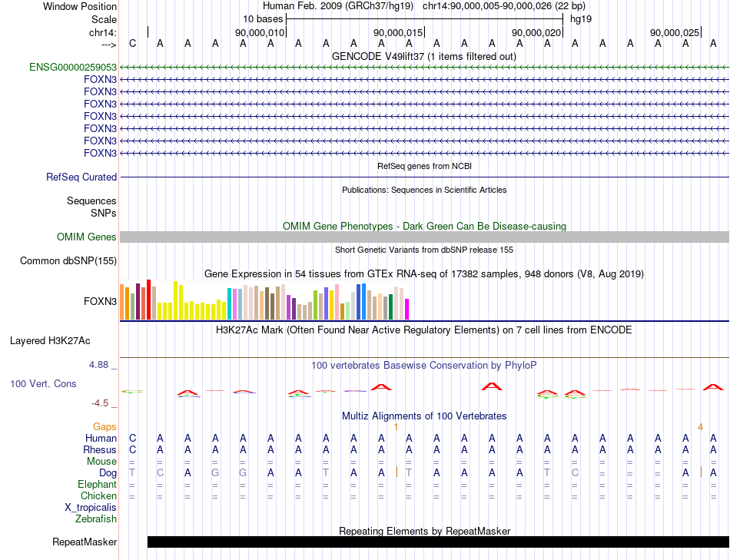Screen dimensions: 730x560
Task: Toggle the sequence direction arrow -->
Action: pos(109,45)
